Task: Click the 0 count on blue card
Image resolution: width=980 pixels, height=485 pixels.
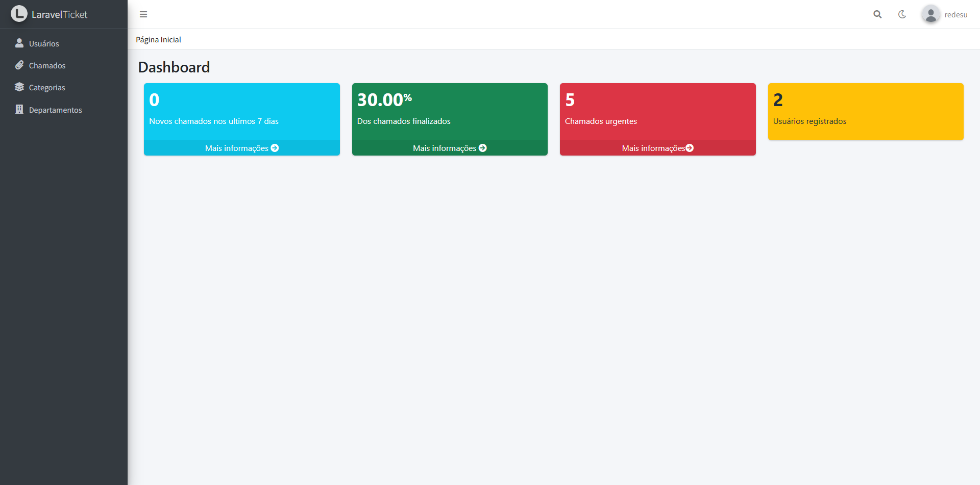Action: tap(154, 100)
